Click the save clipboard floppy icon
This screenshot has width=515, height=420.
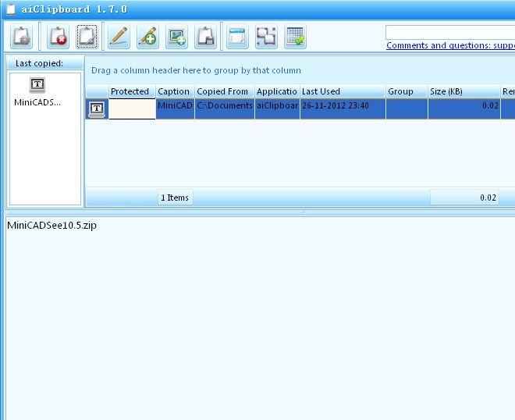point(205,36)
